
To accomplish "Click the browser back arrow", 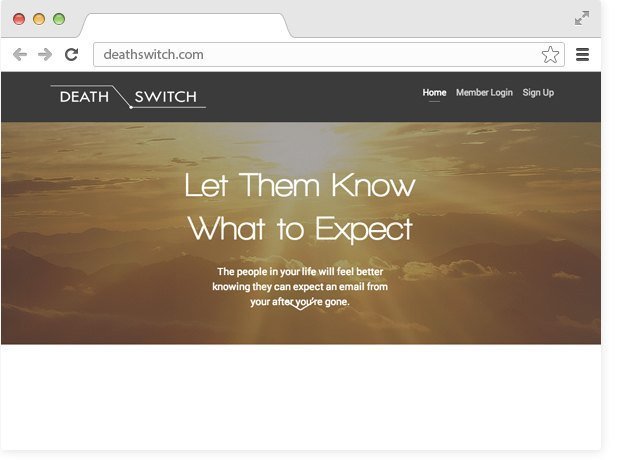I will tap(20, 54).
